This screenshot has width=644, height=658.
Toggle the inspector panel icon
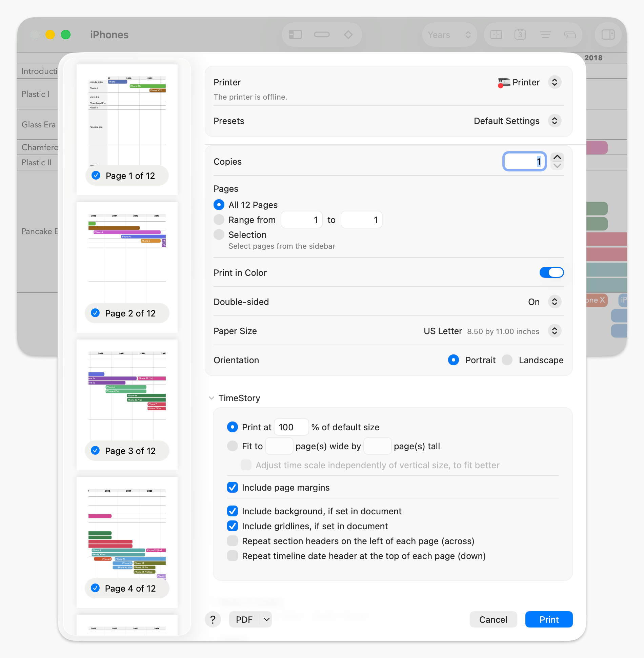tap(607, 34)
